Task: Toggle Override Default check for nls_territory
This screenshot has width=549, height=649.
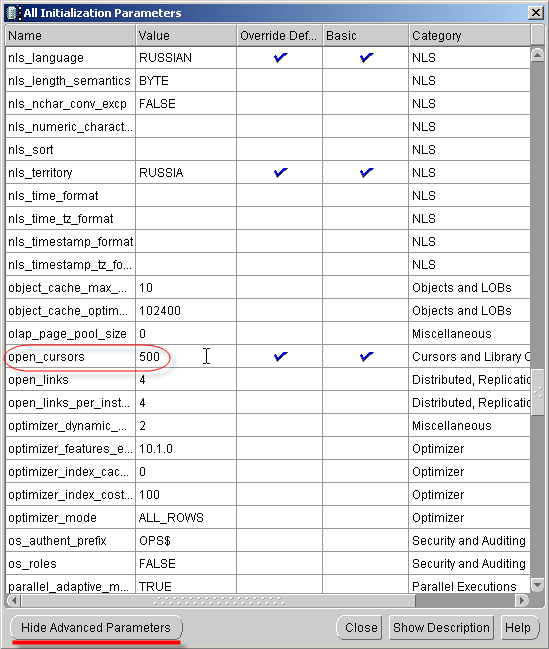Action: [280, 172]
